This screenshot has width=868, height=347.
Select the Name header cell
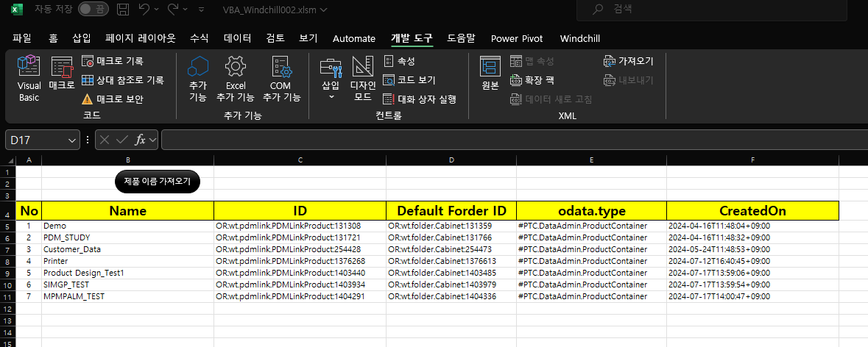pos(128,210)
